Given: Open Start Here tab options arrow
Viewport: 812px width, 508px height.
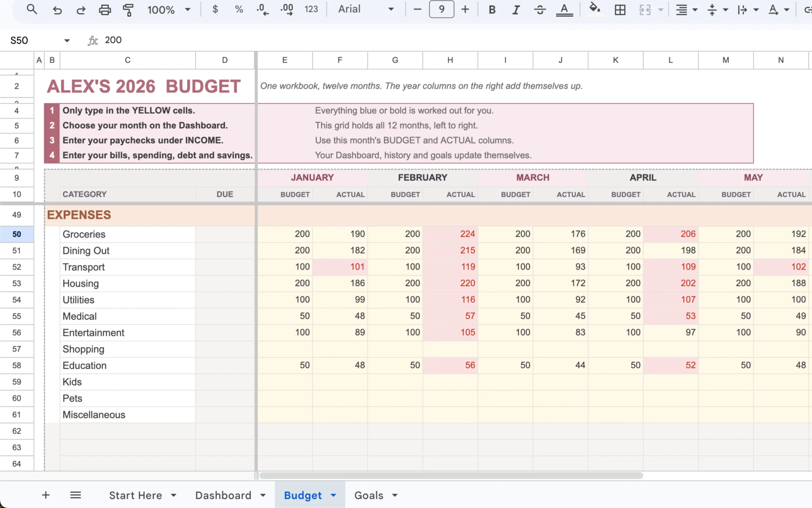Looking at the screenshot, I should (174, 495).
